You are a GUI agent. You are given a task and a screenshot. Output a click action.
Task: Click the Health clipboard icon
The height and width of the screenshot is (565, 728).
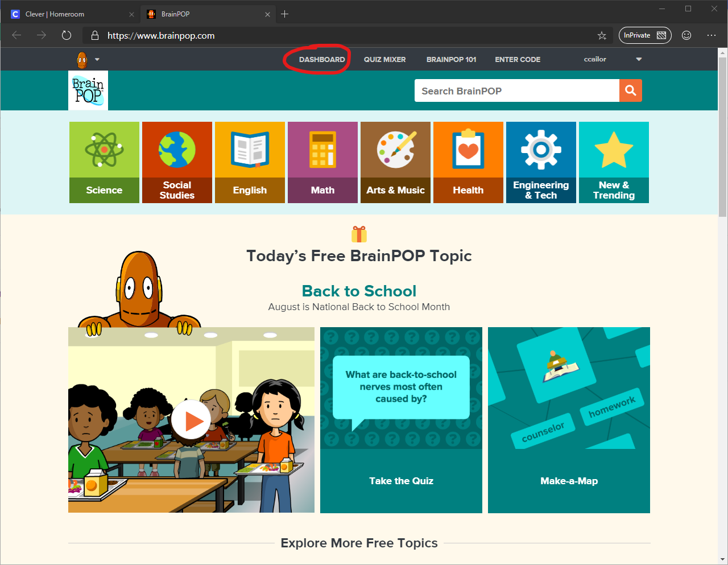click(468, 149)
